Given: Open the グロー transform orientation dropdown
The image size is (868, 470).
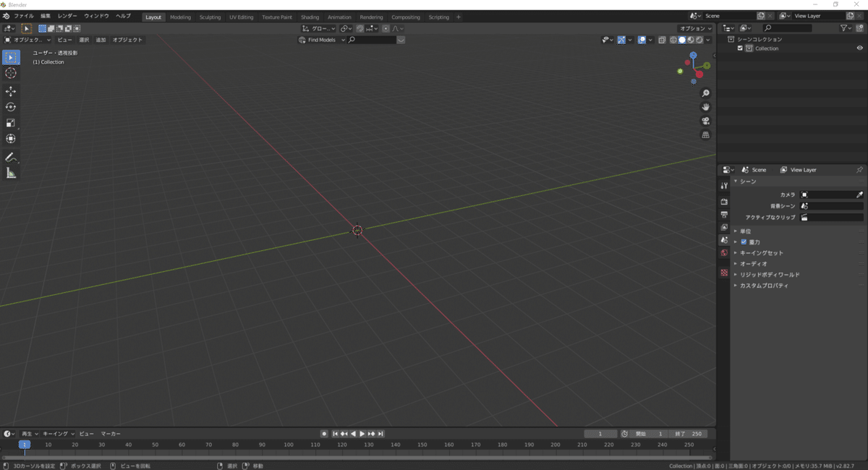Looking at the screenshot, I should (319, 28).
